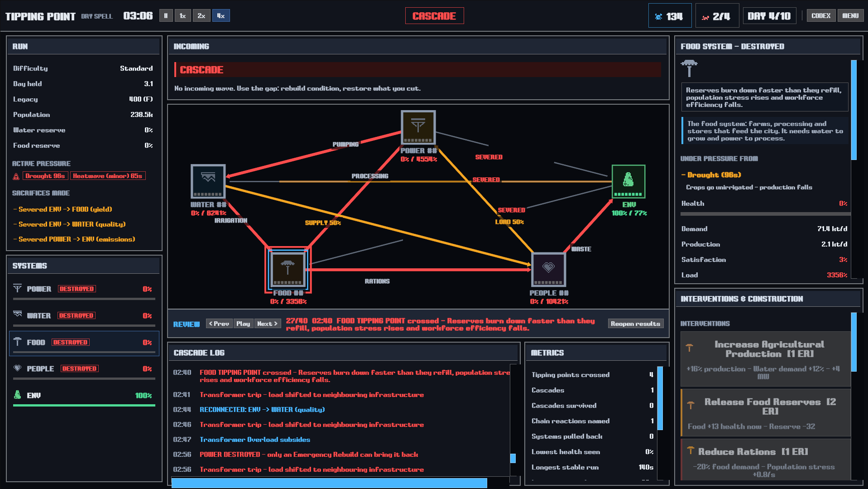
Task: Click the RATIONS link label
Action: tap(377, 281)
